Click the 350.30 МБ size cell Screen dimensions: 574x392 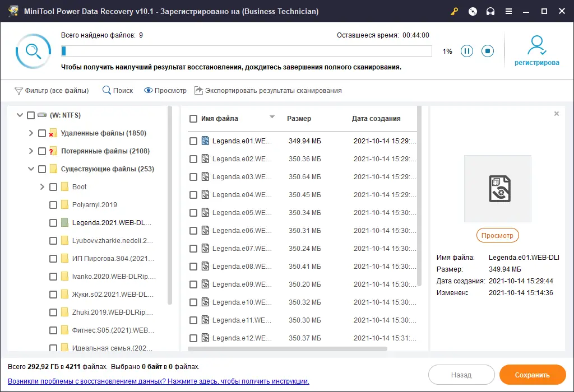tap(304, 320)
